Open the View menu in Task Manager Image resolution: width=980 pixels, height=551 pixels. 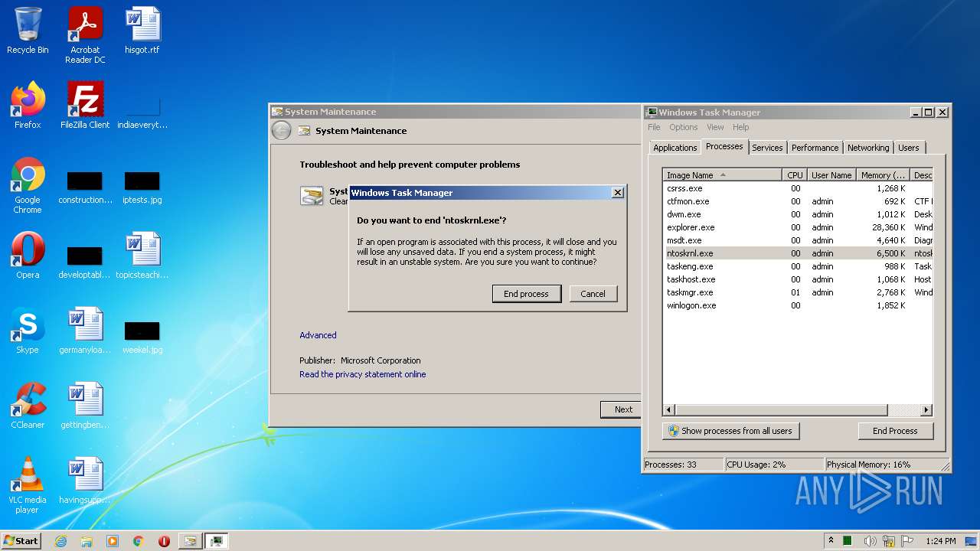point(715,127)
